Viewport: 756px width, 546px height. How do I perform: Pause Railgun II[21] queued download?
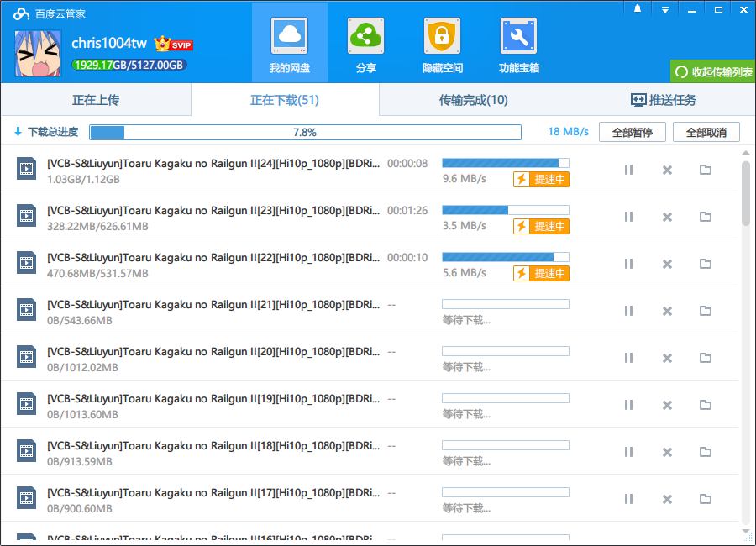628,311
